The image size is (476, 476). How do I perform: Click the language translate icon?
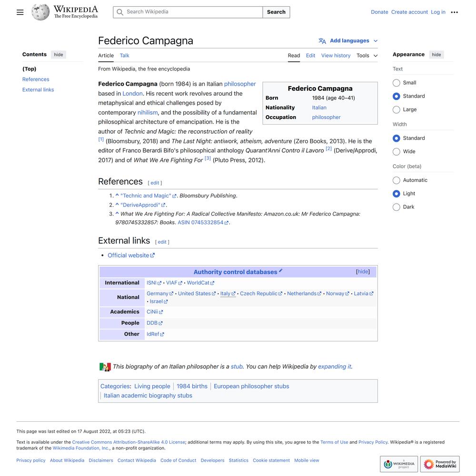coord(322,40)
